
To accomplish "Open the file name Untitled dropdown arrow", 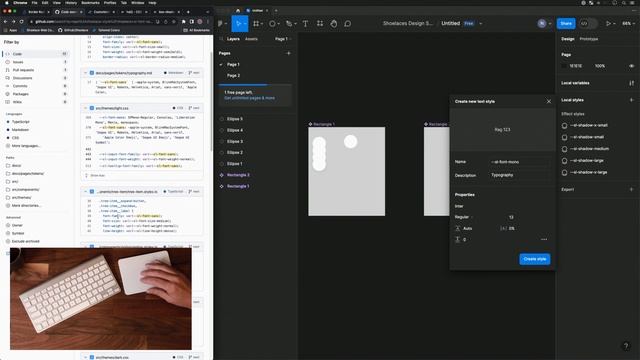I will point(481,24).
